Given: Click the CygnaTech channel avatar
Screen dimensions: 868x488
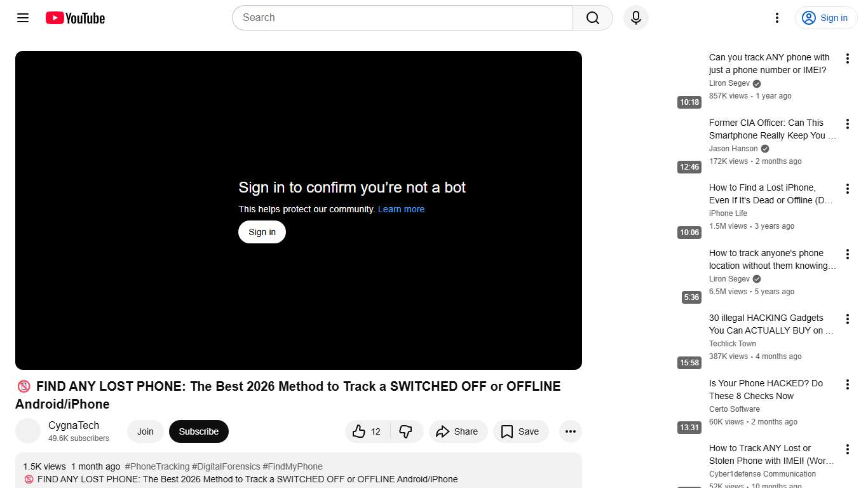Looking at the screenshot, I should (x=28, y=431).
